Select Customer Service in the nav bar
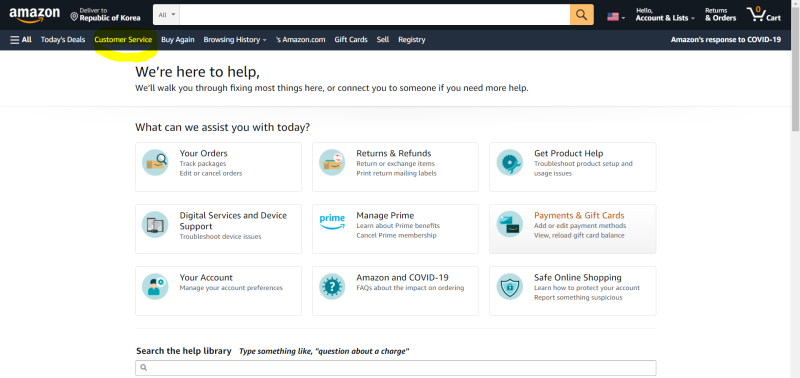The width and height of the screenshot is (800, 378). pos(123,40)
